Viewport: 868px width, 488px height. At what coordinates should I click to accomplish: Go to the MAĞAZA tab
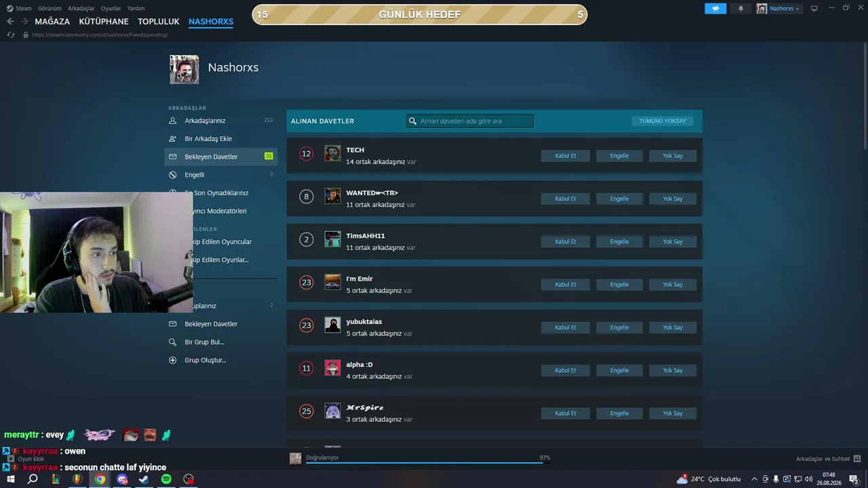(52, 22)
